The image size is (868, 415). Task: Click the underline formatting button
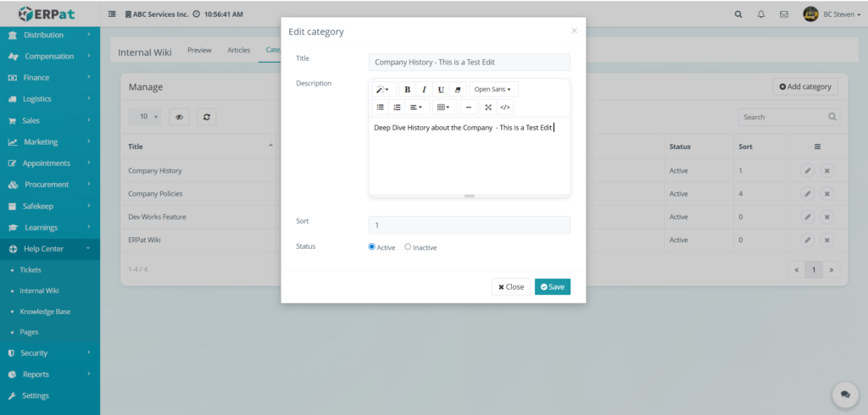coord(441,90)
